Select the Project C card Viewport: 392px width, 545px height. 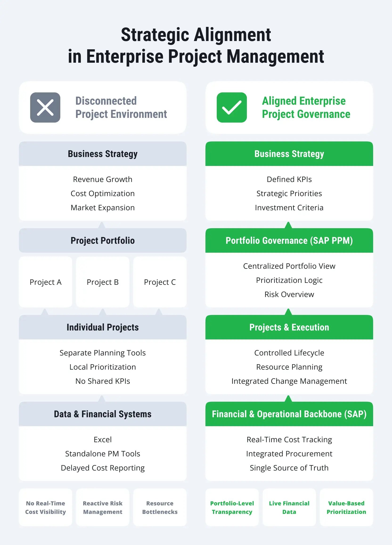(x=160, y=282)
